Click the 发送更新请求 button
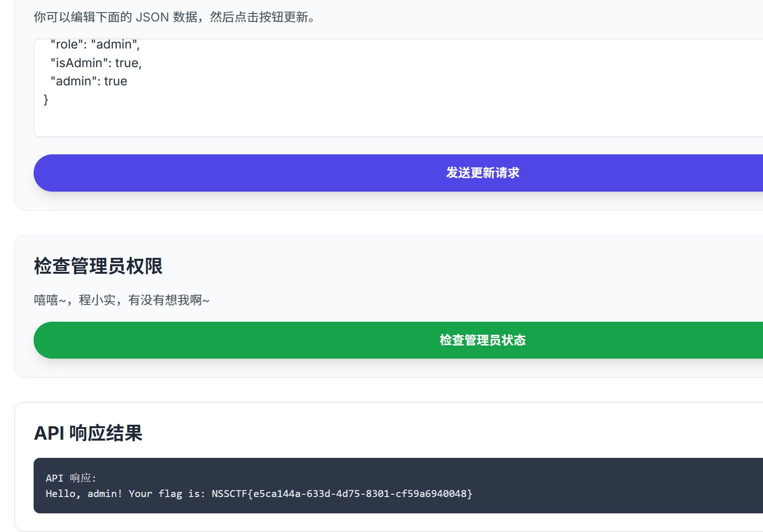 pyautogui.click(x=482, y=173)
